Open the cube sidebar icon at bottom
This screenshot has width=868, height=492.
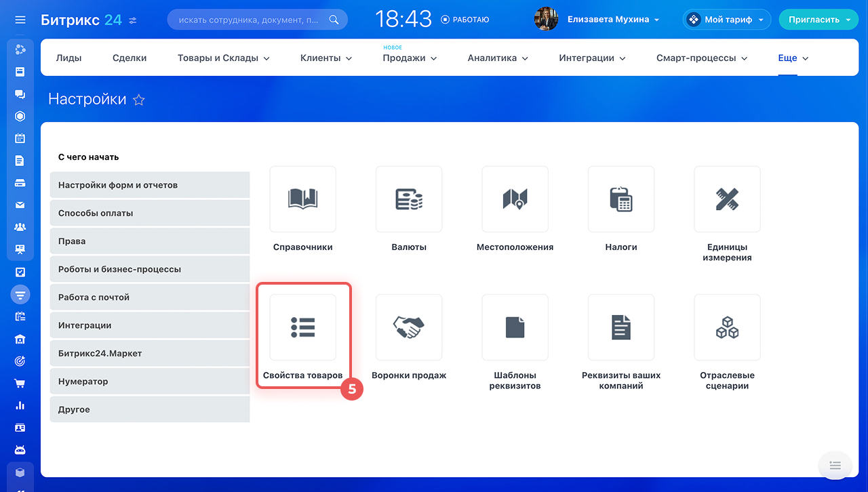(20, 472)
